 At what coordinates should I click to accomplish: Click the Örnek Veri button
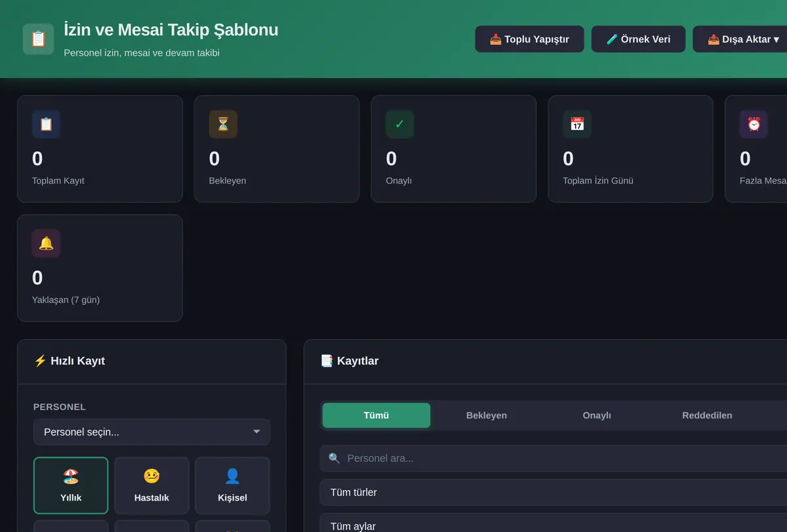point(638,39)
